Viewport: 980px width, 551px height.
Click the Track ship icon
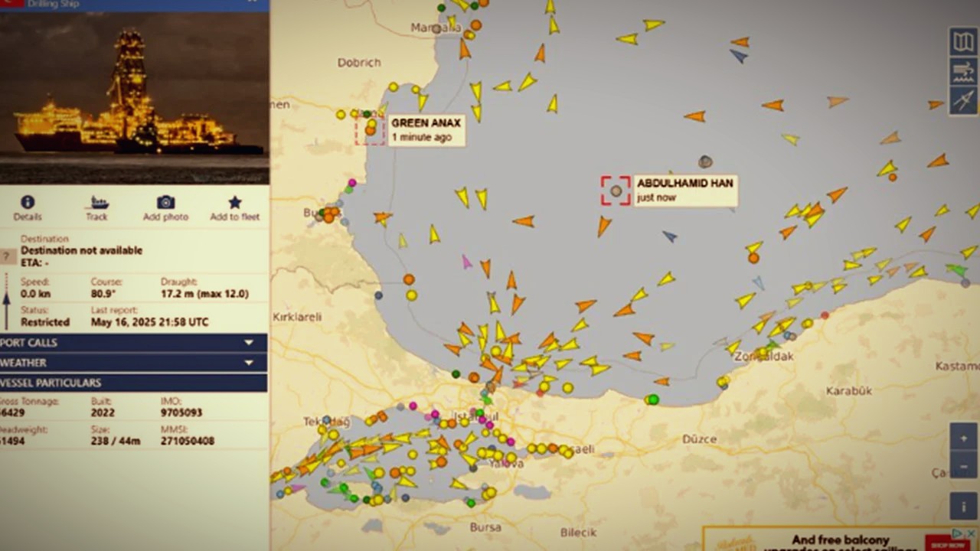tap(97, 203)
